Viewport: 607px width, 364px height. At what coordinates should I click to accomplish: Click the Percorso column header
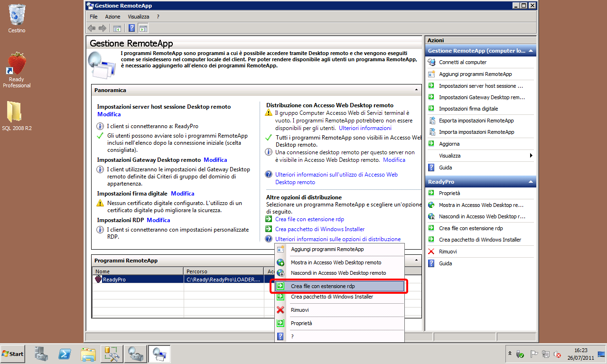[x=224, y=271]
